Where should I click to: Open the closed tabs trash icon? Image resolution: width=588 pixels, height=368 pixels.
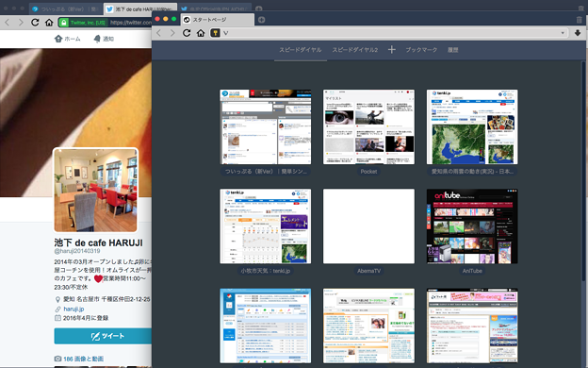point(580,20)
